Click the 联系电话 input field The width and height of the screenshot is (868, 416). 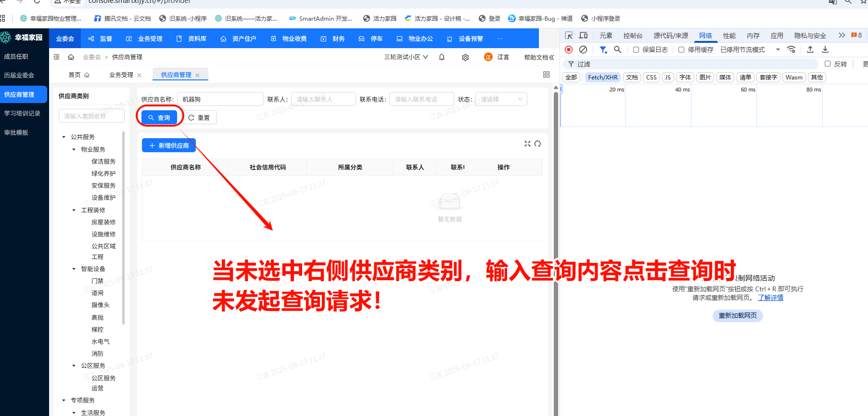(x=421, y=99)
